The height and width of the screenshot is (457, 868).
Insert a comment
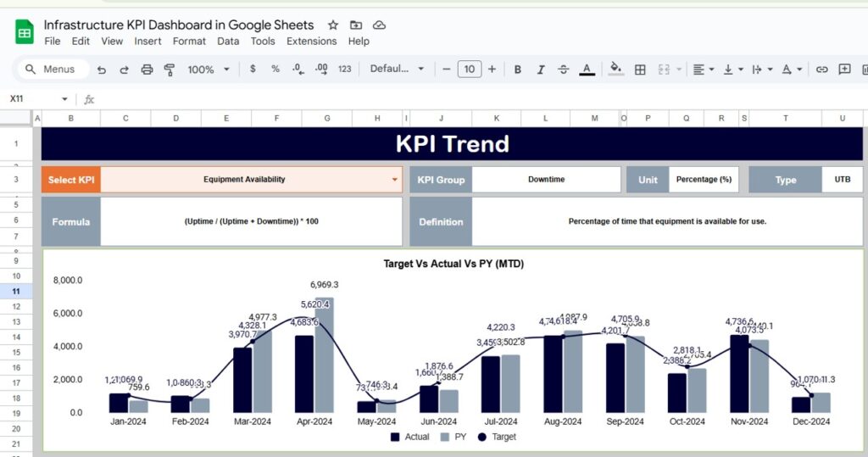(845, 70)
